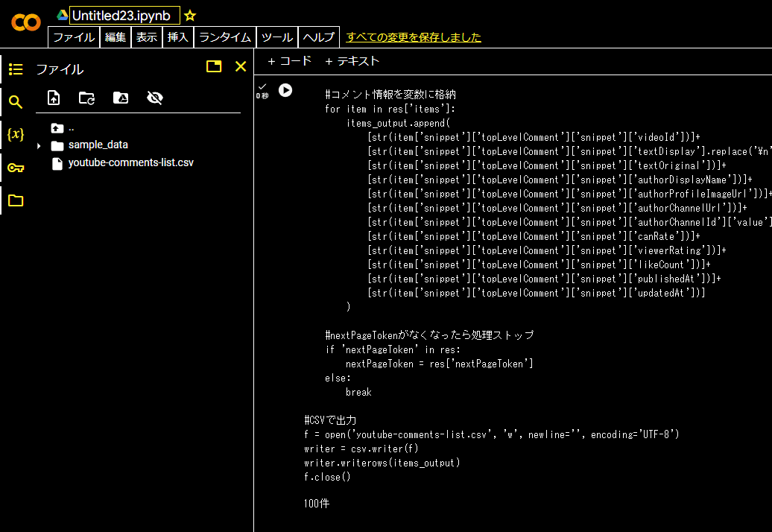The width and height of the screenshot is (772, 532).
Task: Open the Secrets panel with key icon
Action: [x=15, y=167]
